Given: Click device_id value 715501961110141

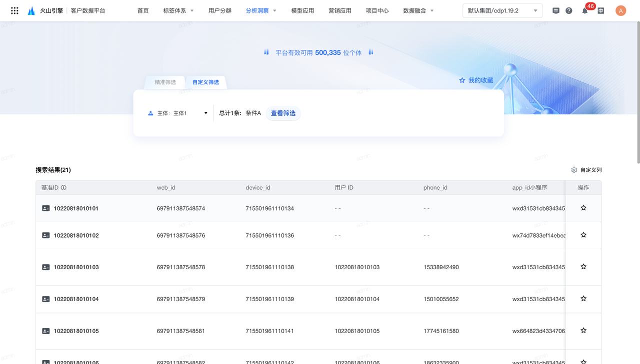Looking at the screenshot, I should [x=270, y=331].
